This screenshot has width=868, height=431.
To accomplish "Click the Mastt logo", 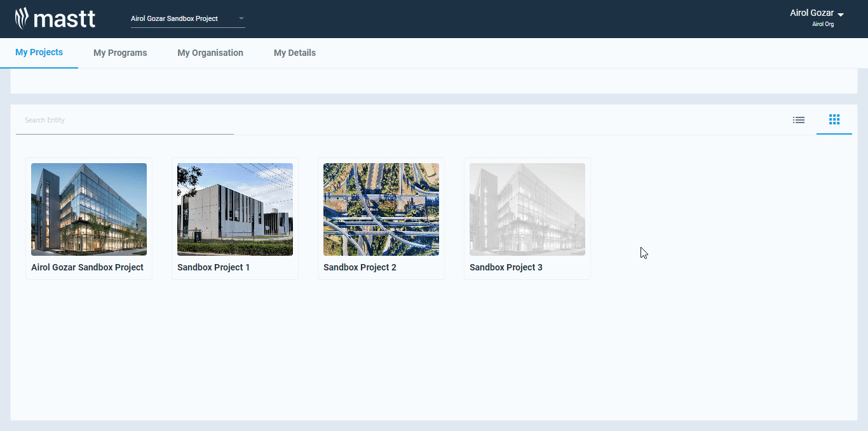I will click(55, 18).
